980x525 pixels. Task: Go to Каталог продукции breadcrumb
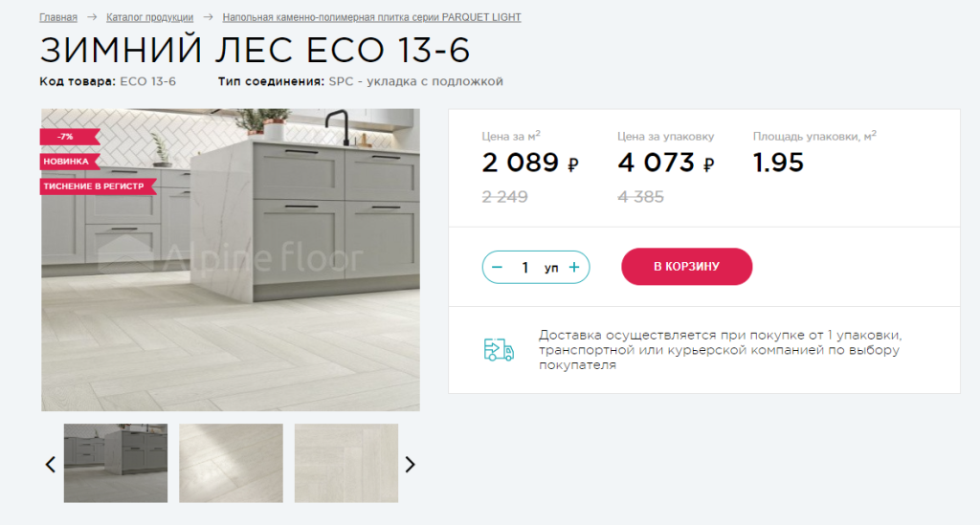pyautogui.click(x=149, y=17)
